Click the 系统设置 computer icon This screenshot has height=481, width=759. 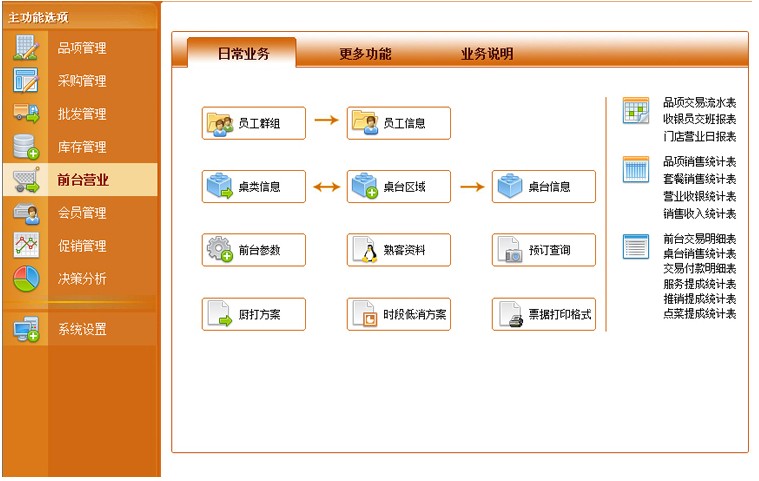pyautogui.click(x=26, y=329)
